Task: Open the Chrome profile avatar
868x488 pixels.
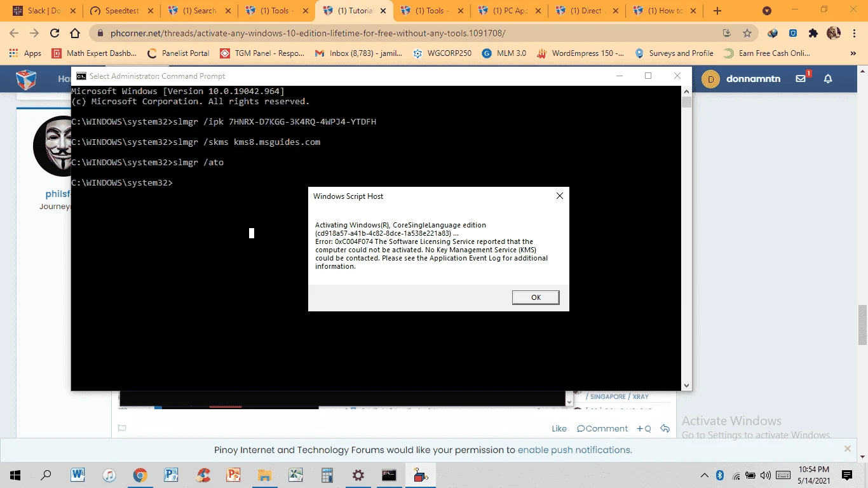Action: pos(834,33)
